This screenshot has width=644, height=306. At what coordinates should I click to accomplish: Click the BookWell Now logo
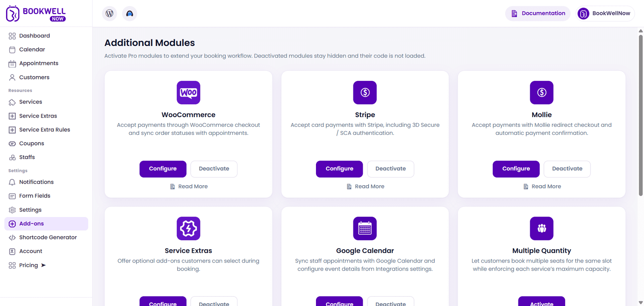(36, 13)
